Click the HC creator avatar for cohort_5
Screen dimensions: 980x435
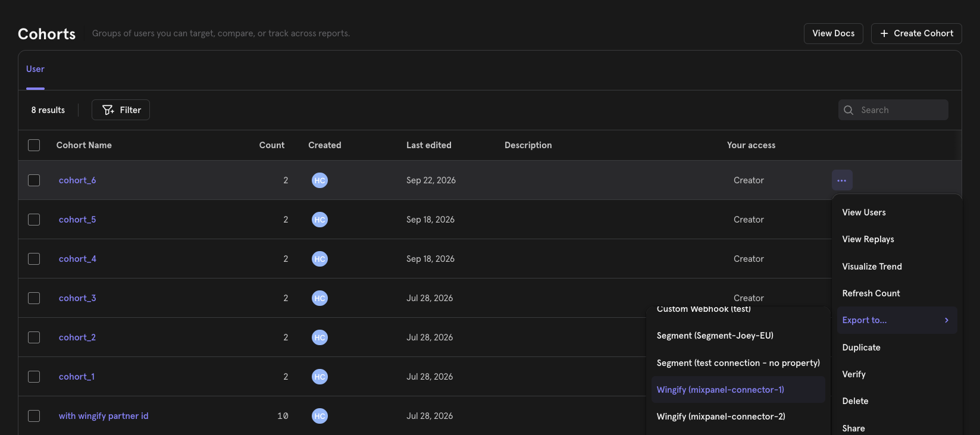pyautogui.click(x=320, y=220)
